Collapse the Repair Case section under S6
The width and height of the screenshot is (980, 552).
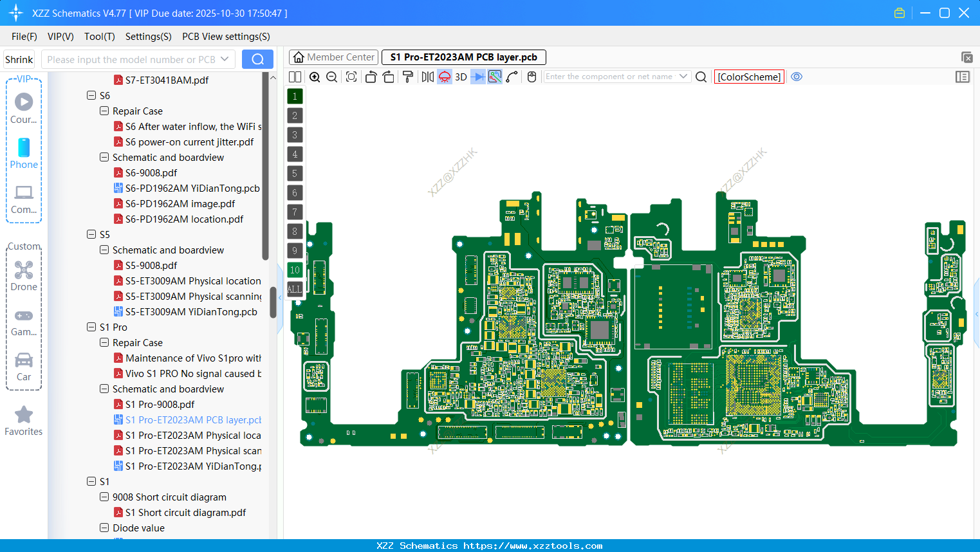104,111
